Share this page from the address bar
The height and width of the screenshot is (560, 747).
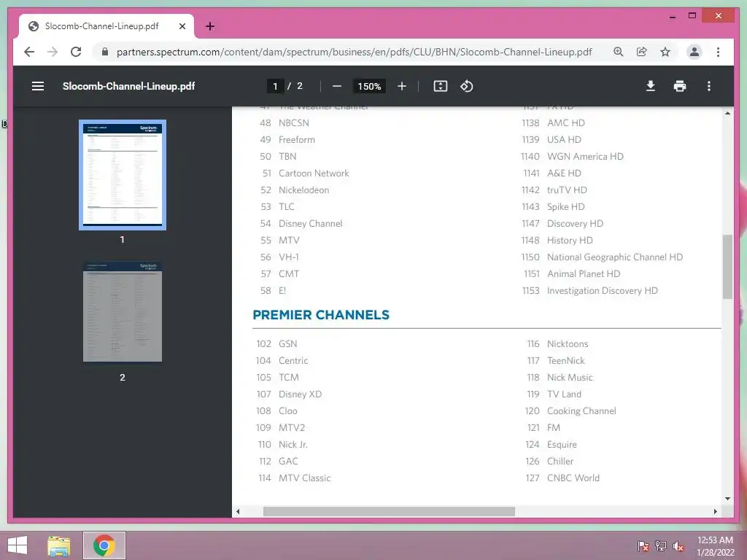click(x=642, y=52)
